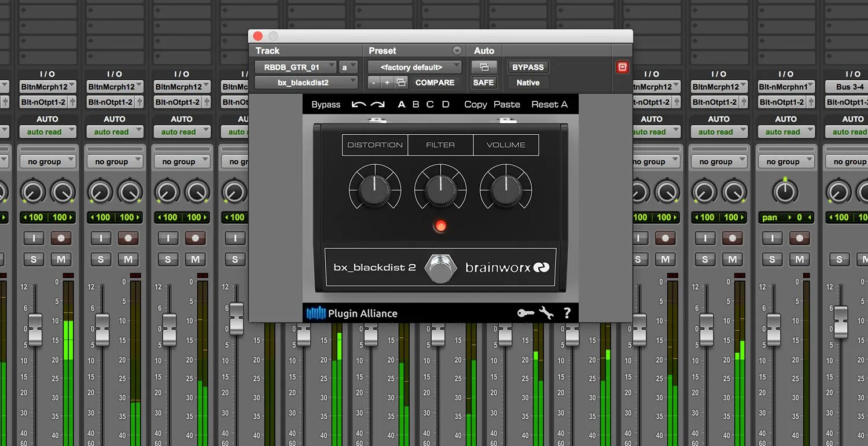The height and width of the screenshot is (446, 868).
Task: Stomp the pedal footswitch
Action: (440, 268)
